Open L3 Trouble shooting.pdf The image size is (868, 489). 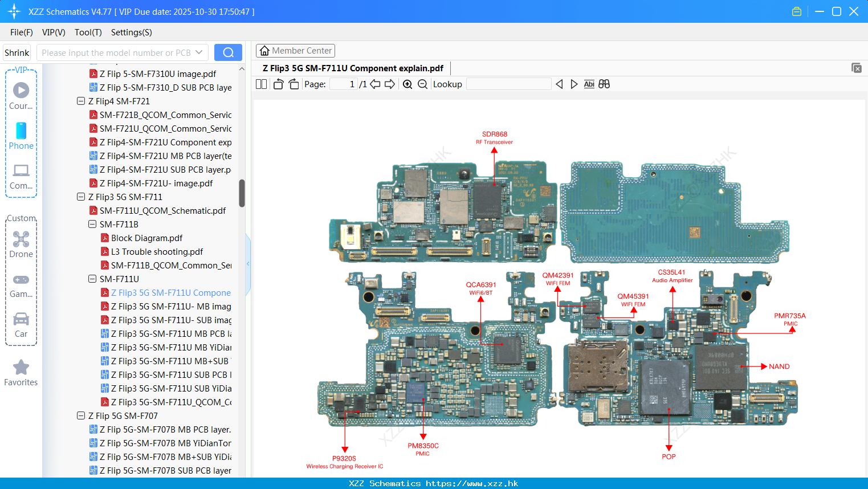click(x=152, y=252)
